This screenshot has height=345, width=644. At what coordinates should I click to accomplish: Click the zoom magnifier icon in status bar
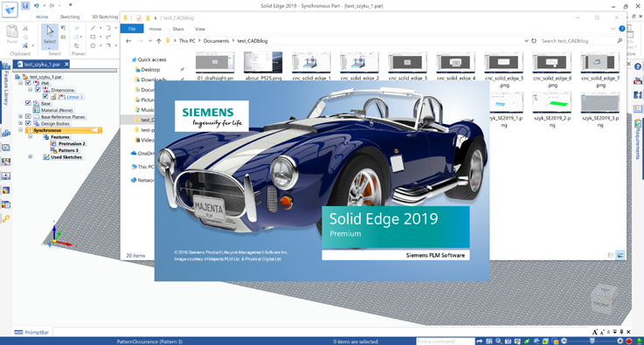498,342
